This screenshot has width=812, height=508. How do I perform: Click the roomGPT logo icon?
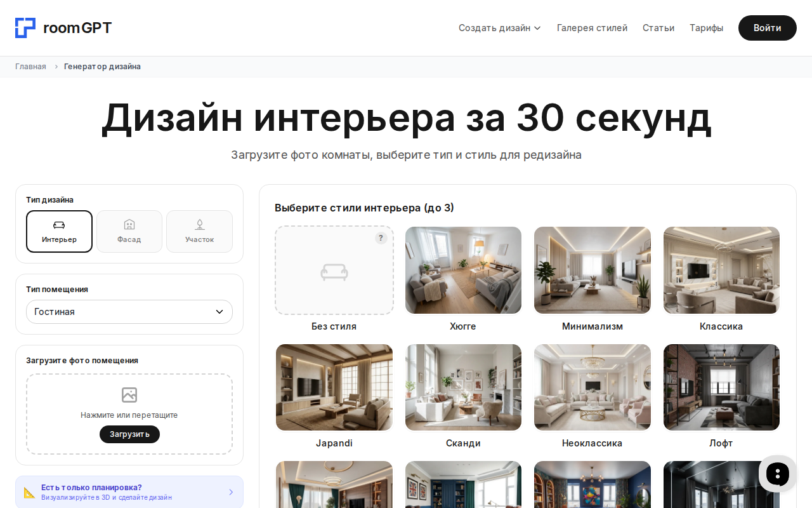[x=25, y=28]
